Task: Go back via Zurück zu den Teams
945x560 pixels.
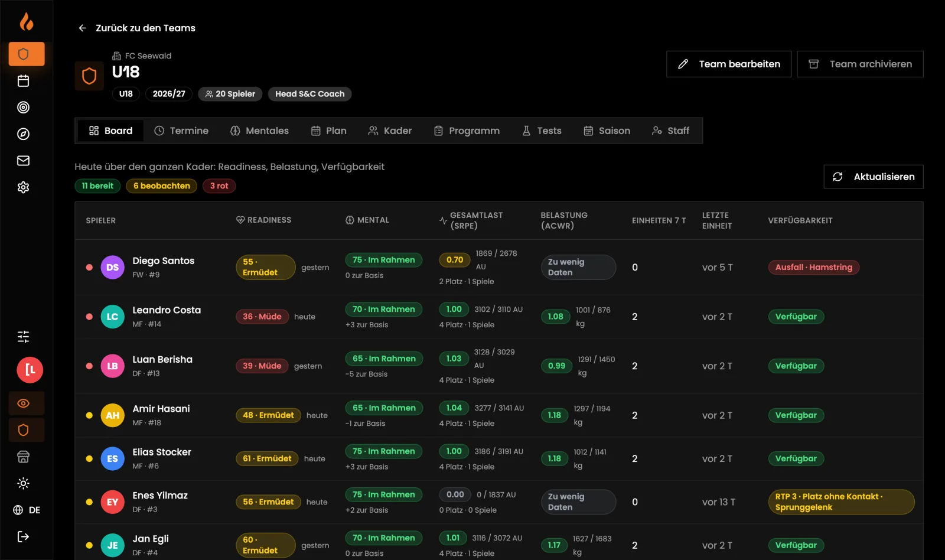Action: pos(136,28)
